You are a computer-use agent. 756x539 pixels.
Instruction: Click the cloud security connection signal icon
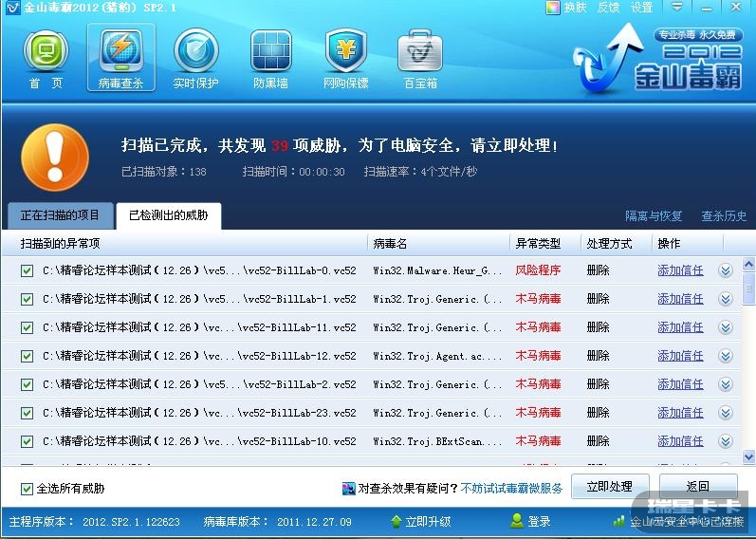tap(618, 521)
